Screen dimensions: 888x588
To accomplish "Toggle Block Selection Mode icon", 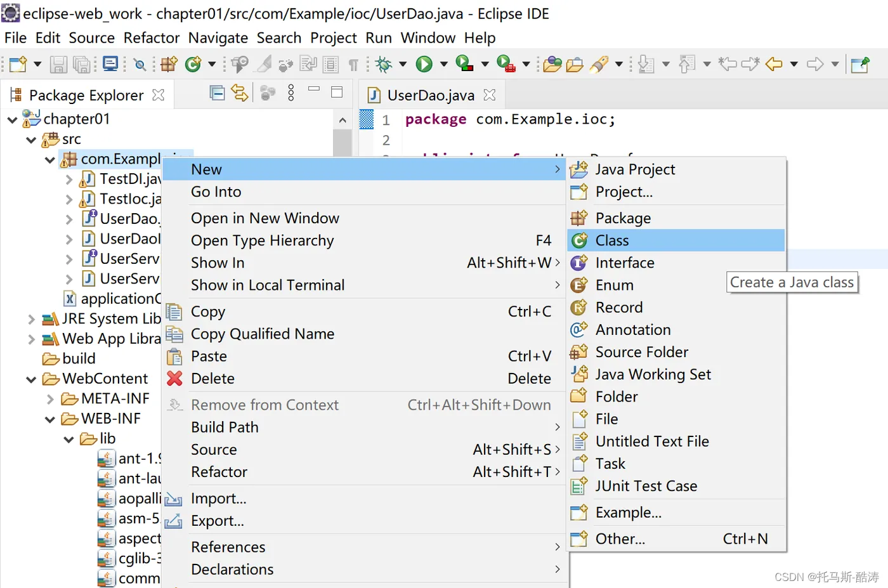I will coord(330,64).
